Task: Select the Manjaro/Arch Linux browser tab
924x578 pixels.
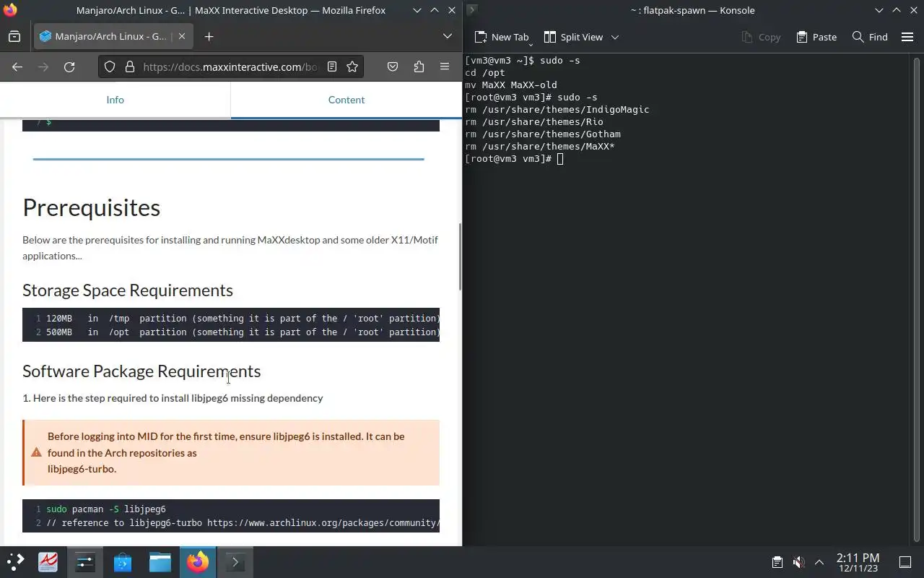Action: 113,36
